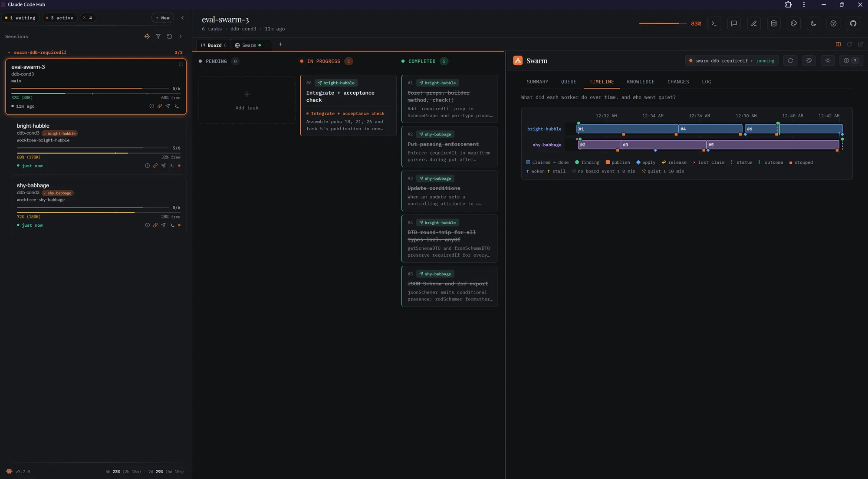Toggle dark mode moon icon

click(x=813, y=23)
